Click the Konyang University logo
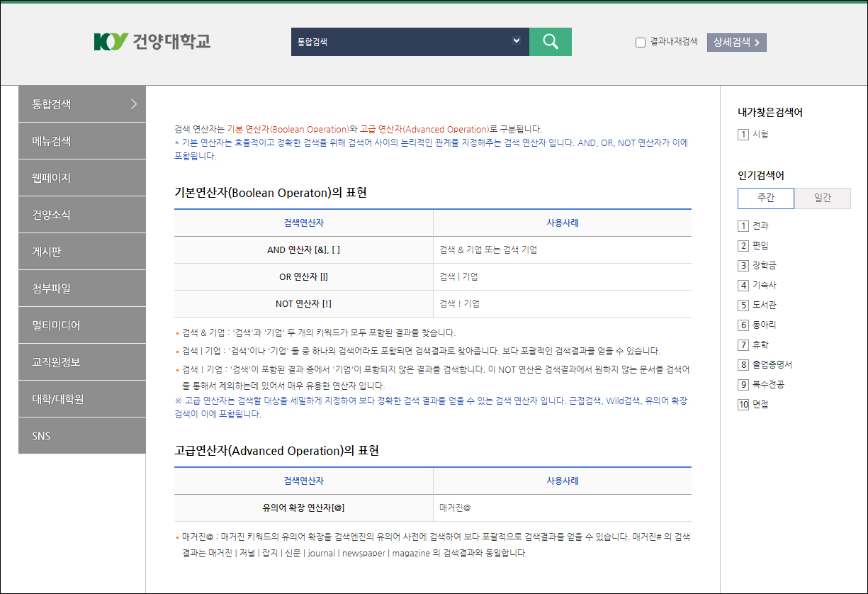Screen dimensions: 868x594 (x=152, y=41)
